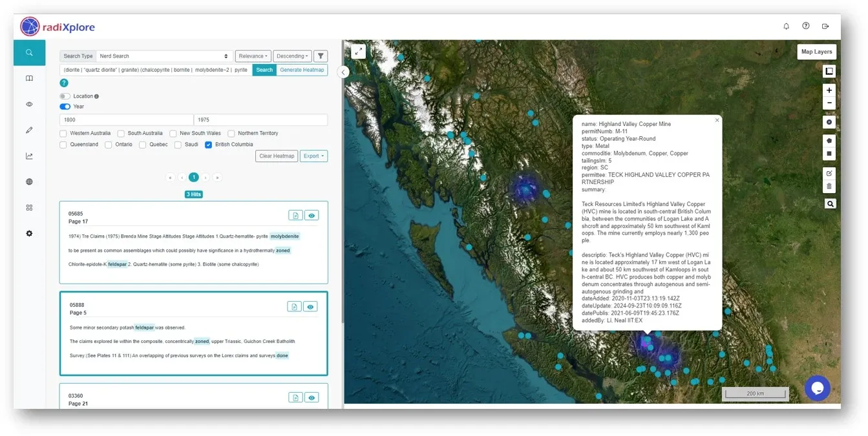Check the Ontario checkbox
Viewport: 868px width, 436px height.
click(x=109, y=145)
